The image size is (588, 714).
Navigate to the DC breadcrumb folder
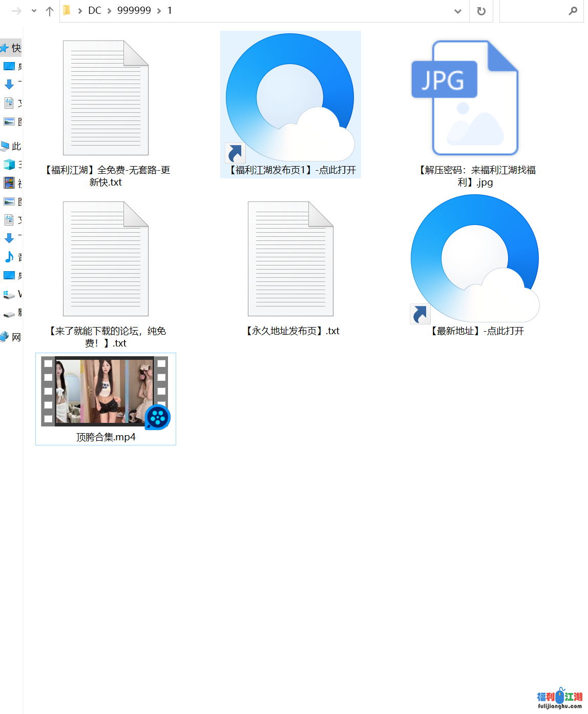[x=95, y=10]
